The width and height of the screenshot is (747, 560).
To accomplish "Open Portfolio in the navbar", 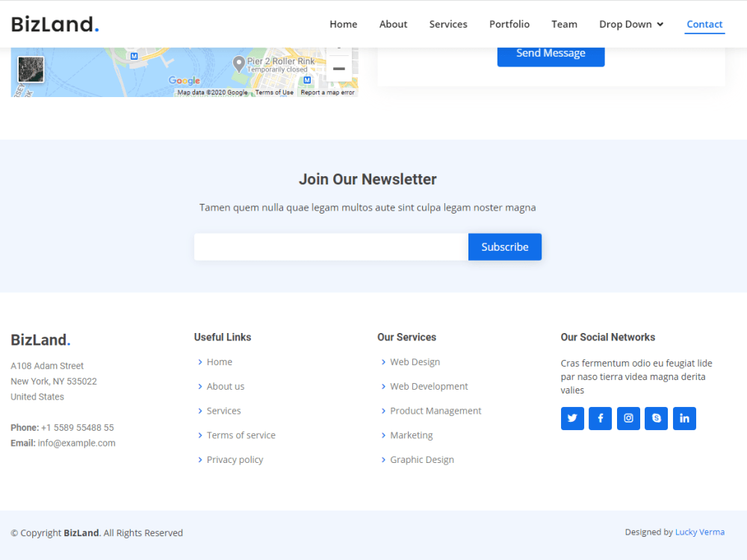I will pos(509,25).
